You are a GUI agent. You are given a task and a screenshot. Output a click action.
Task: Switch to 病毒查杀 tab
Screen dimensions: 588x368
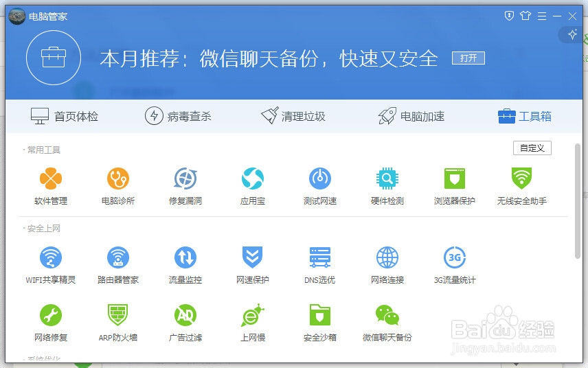click(x=178, y=116)
